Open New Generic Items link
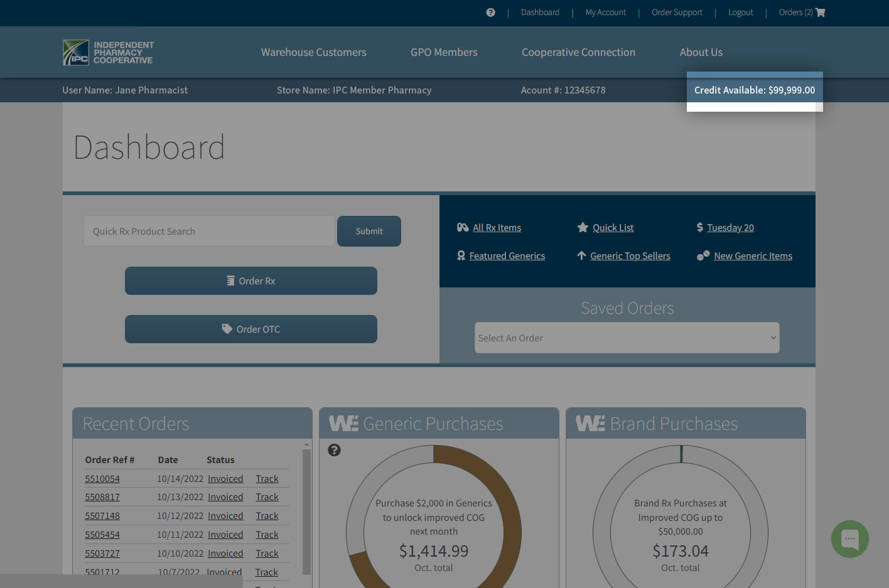Image resolution: width=889 pixels, height=588 pixels. [x=753, y=256]
